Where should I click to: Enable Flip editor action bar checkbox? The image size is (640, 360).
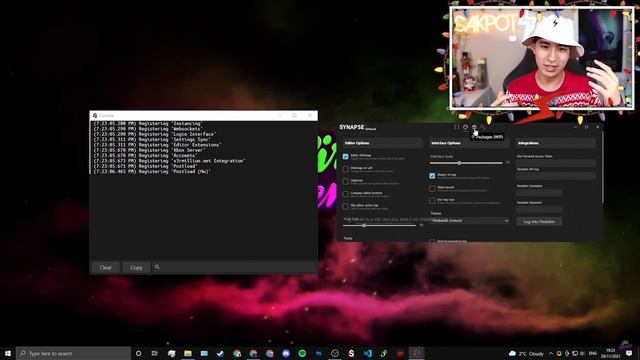(x=345, y=207)
